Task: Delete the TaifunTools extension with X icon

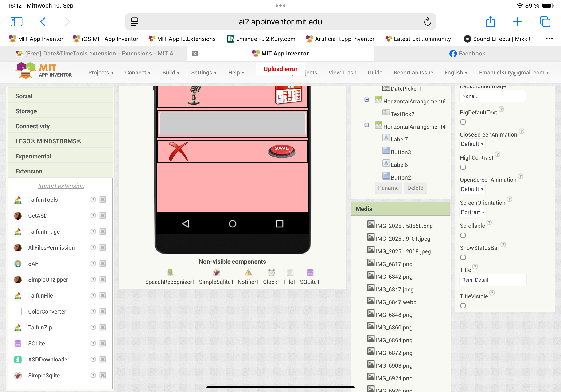Action: click(103, 200)
